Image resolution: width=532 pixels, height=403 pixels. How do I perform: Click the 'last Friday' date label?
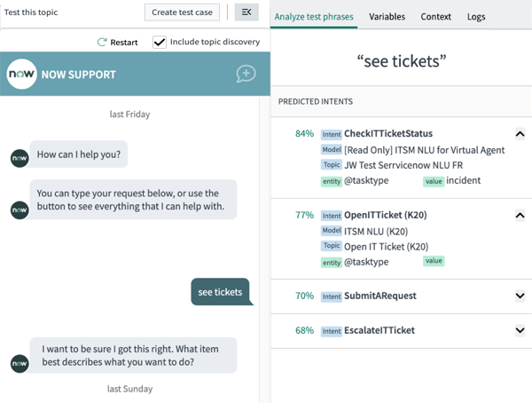[x=129, y=115]
